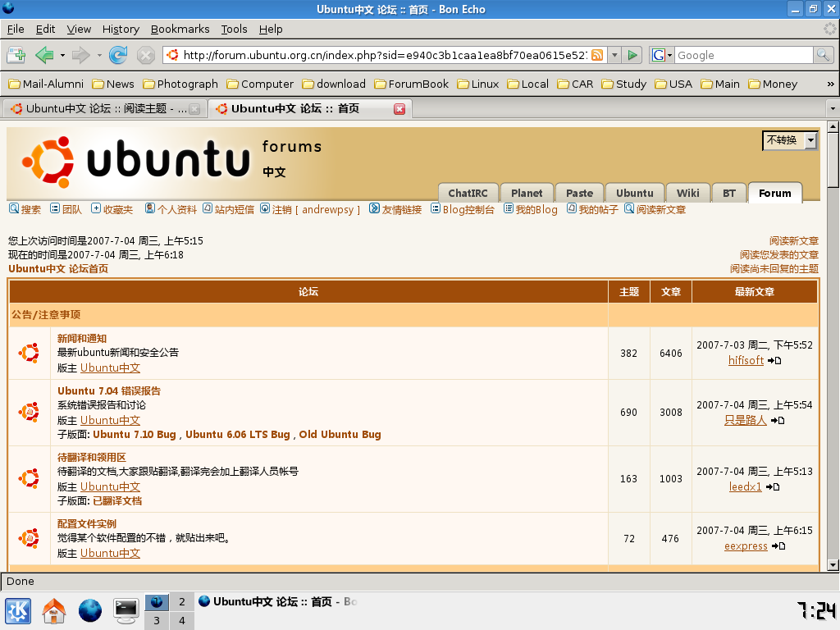Click the go-to-post icon beside hifisoft

click(x=774, y=361)
